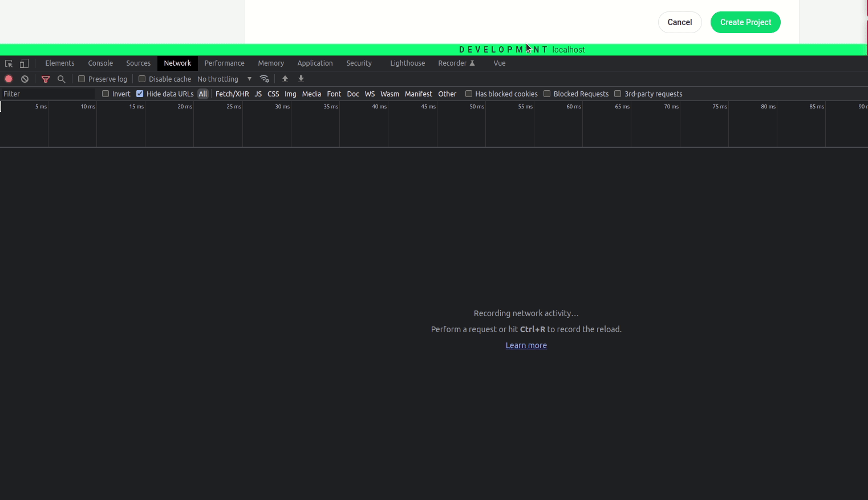Open the Security tab
Viewport: 868px width, 500px height.
(x=359, y=63)
